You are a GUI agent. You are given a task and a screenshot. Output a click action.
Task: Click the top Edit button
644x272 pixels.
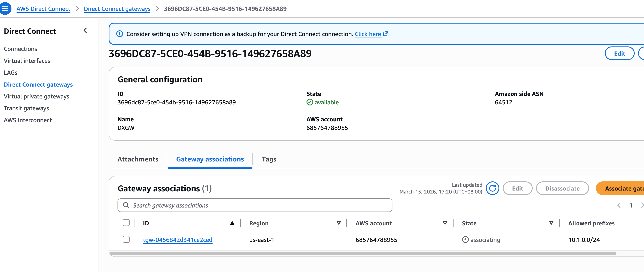619,53
